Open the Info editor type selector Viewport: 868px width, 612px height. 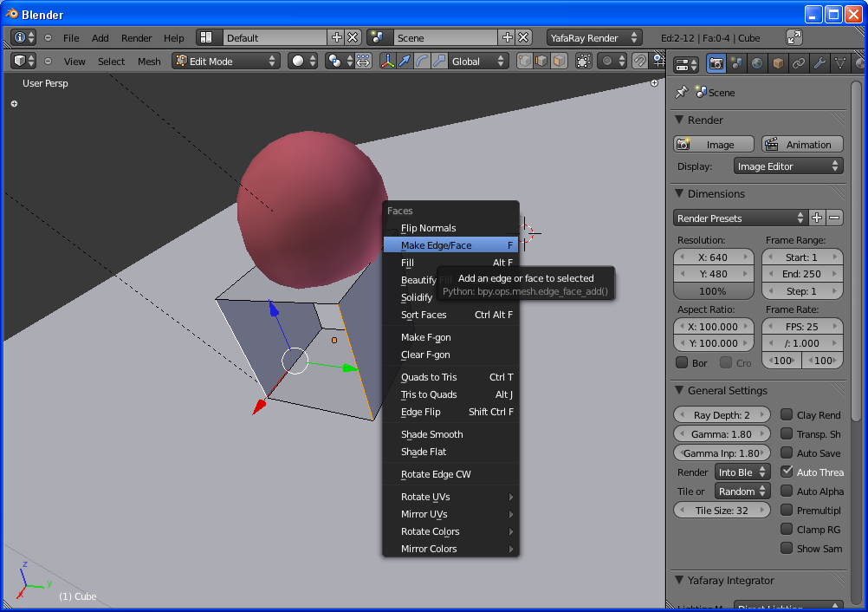pos(23,37)
